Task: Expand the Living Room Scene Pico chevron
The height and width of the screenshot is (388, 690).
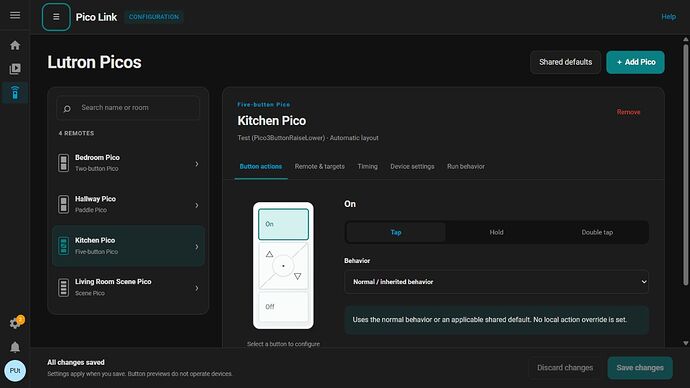Action: pyautogui.click(x=197, y=288)
